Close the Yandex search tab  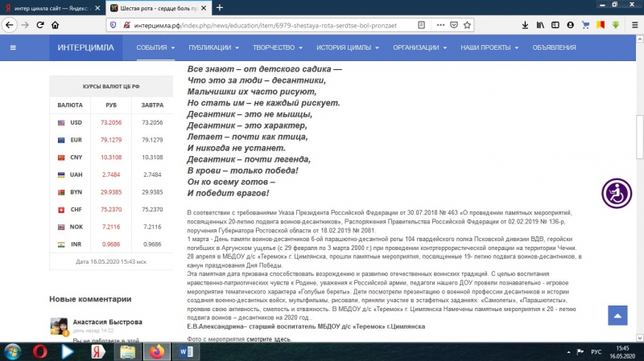click(x=97, y=8)
